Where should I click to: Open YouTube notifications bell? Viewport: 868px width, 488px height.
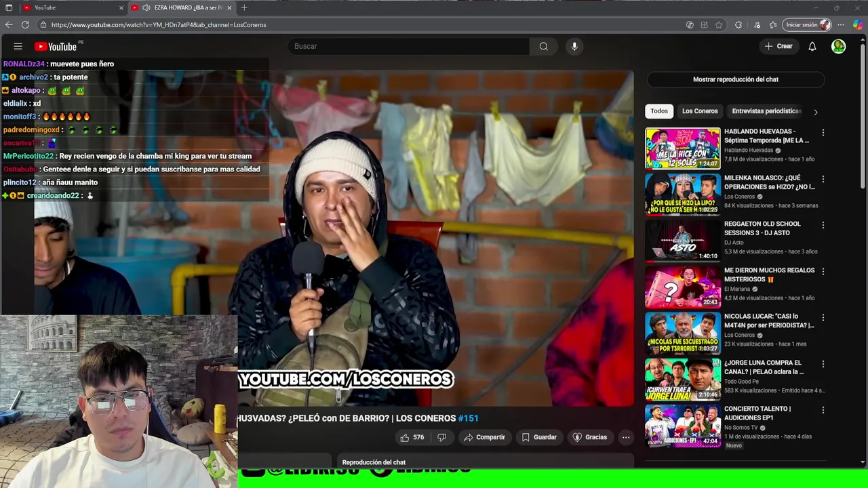pyautogui.click(x=812, y=46)
